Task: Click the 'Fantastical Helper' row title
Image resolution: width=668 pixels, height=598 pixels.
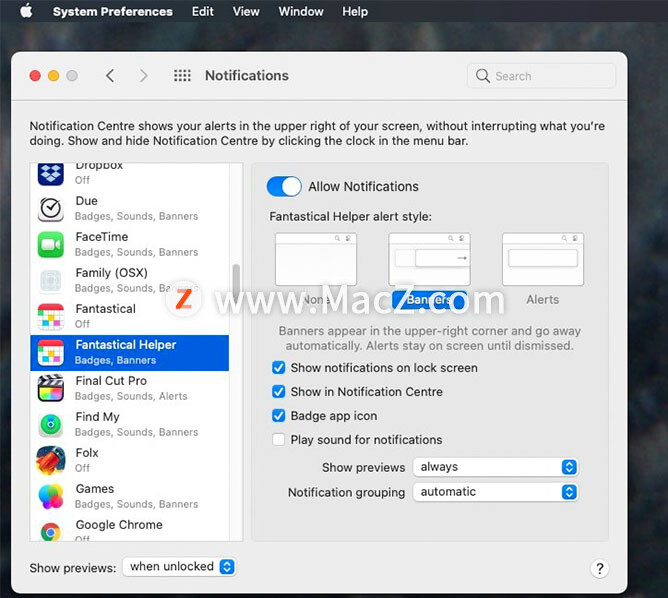Action: click(126, 345)
